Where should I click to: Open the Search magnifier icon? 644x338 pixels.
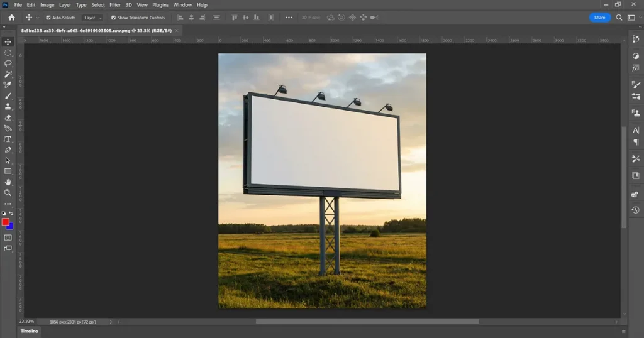point(619,18)
